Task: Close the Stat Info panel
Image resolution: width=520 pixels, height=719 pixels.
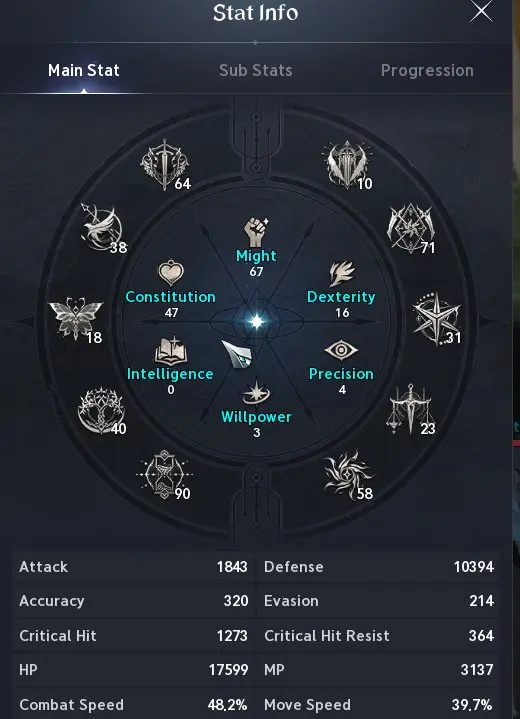Action: (x=481, y=11)
